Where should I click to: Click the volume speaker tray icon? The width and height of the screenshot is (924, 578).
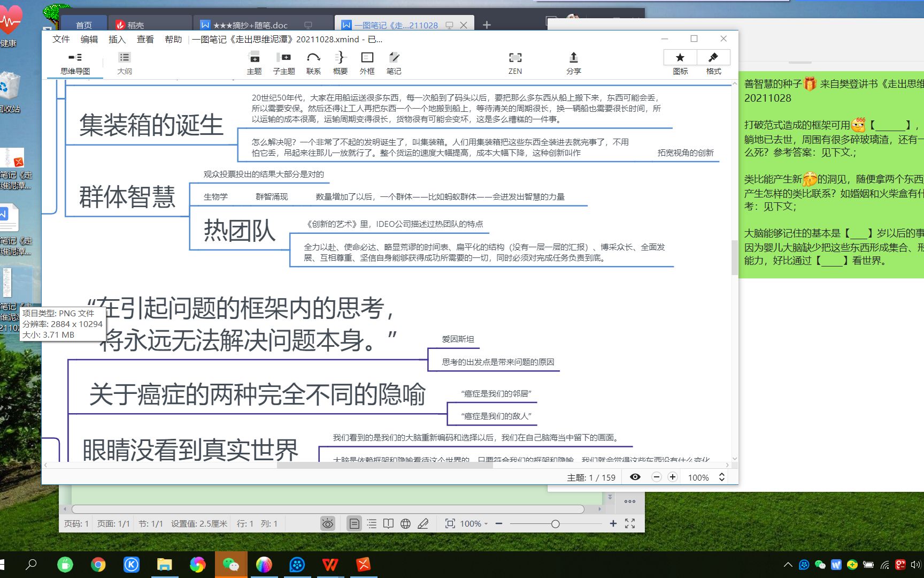pos(915,565)
